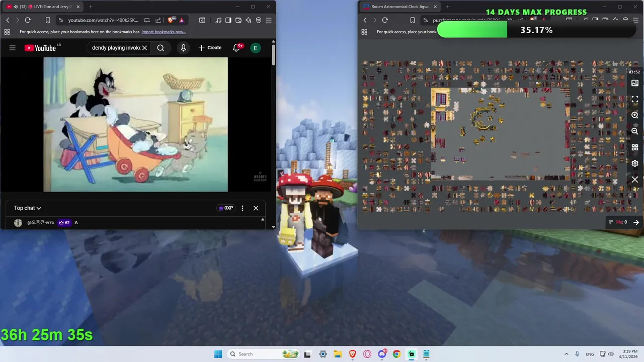Run the YouTube search with magnifier button
The image size is (644, 362).
tap(160, 48)
